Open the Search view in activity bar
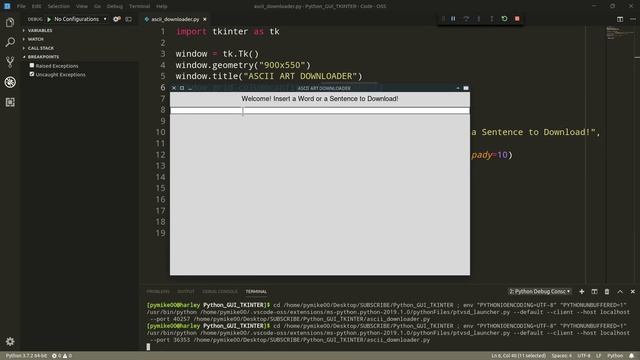Screen dimensions: 640x360 [x=10, y=42]
